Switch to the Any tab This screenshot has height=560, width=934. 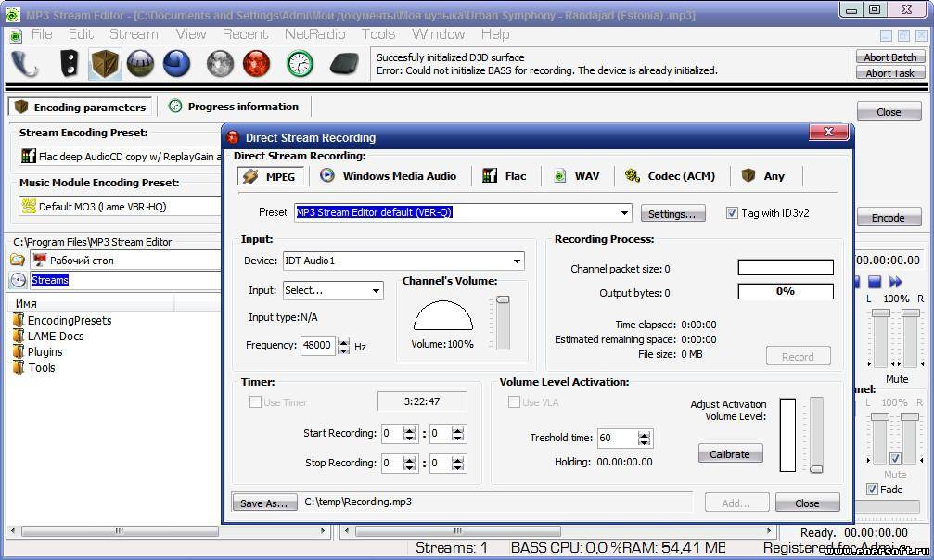pyautogui.click(x=763, y=176)
